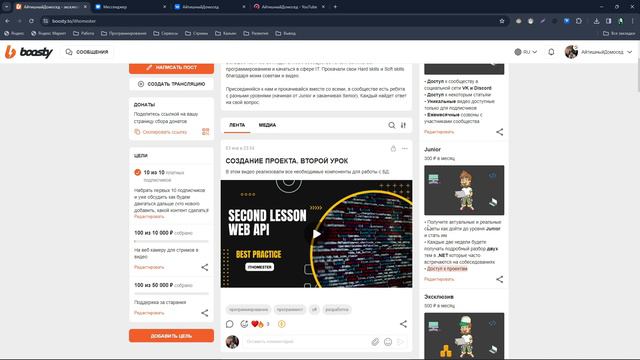Click the c# tag
The width and height of the screenshot is (640, 360).
click(314, 309)
